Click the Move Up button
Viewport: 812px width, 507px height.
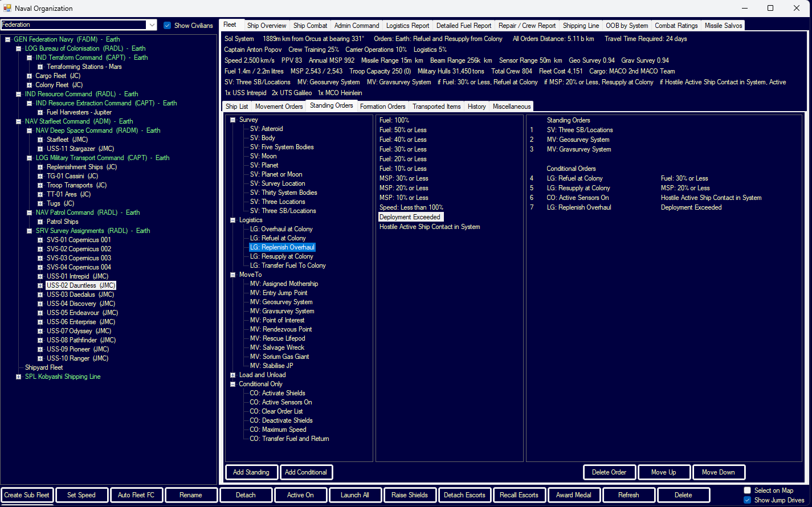click(664, 472)
